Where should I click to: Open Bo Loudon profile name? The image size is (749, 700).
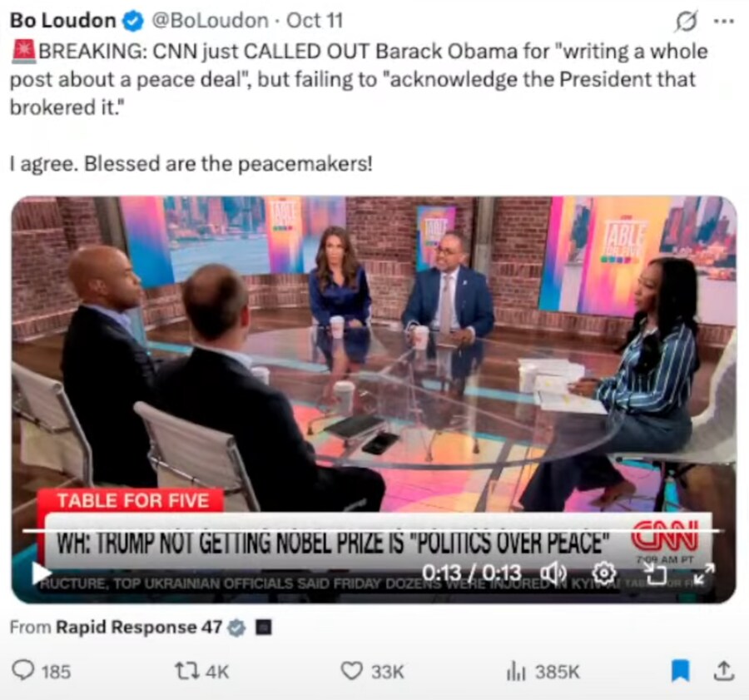point(62,21)
